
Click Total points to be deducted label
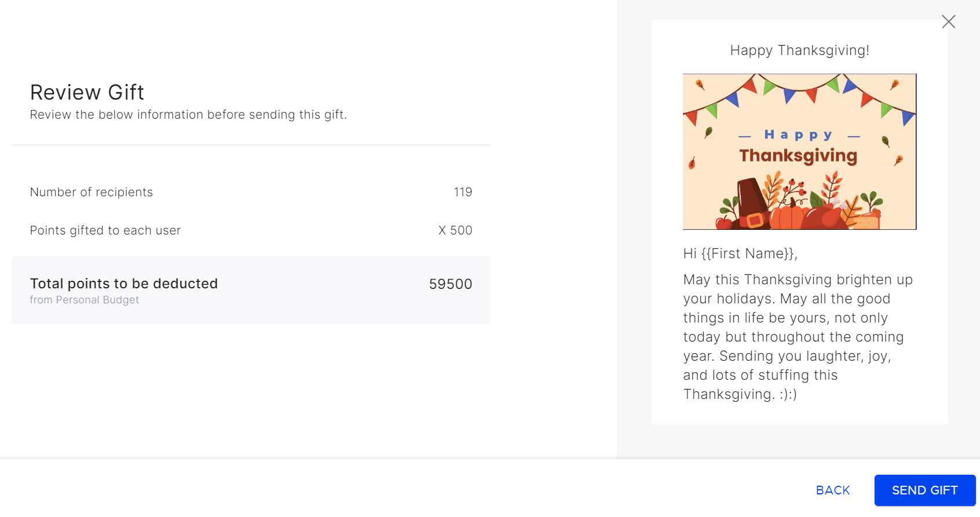point(124,284)
